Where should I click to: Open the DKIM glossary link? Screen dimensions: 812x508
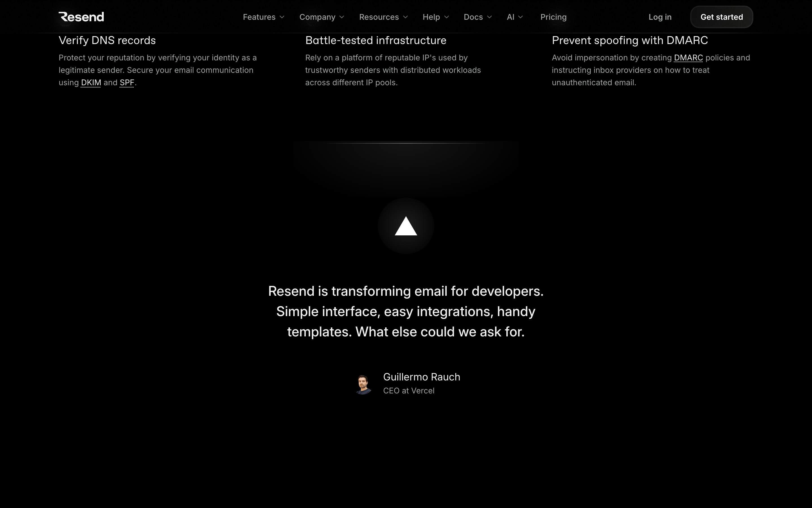tap(91, 83)
